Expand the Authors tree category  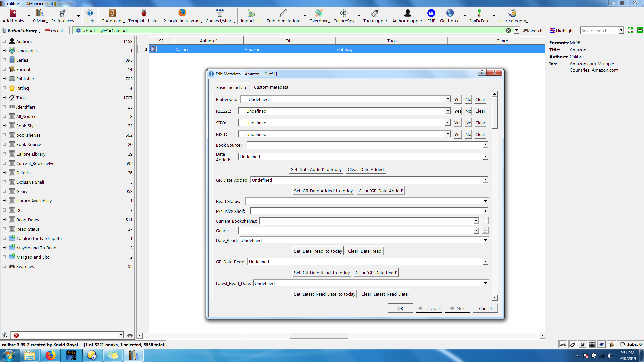pos(4,41)
